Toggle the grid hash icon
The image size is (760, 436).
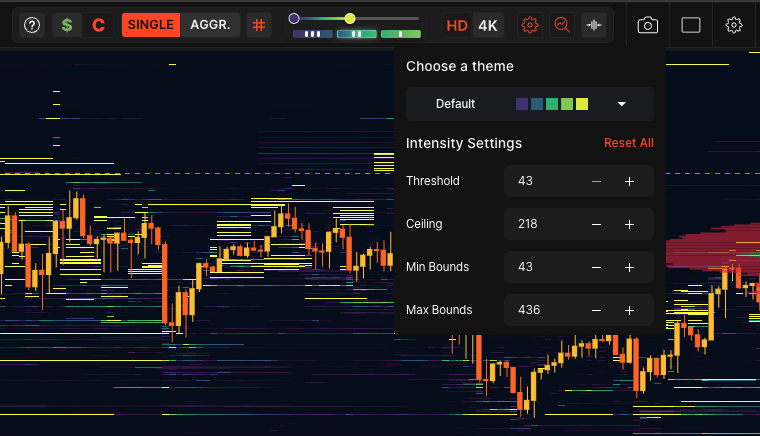coord(259,25)
